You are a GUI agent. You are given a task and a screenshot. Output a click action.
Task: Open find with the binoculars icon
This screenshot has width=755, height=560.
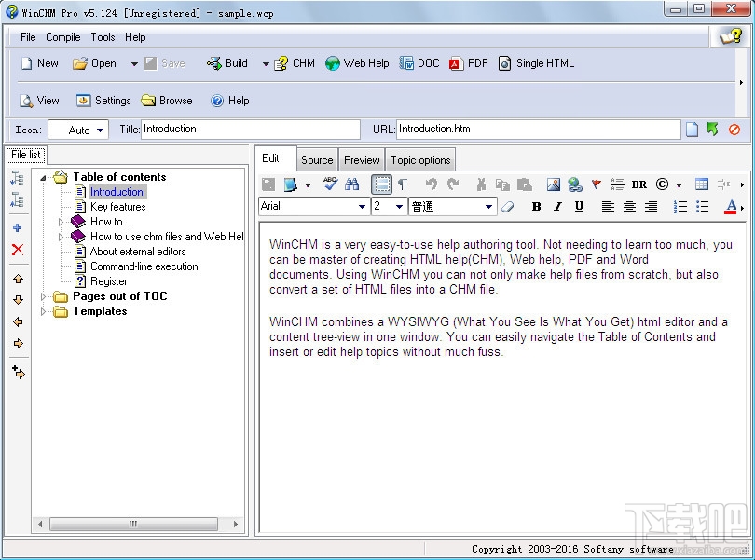click(x=351, y=184)
